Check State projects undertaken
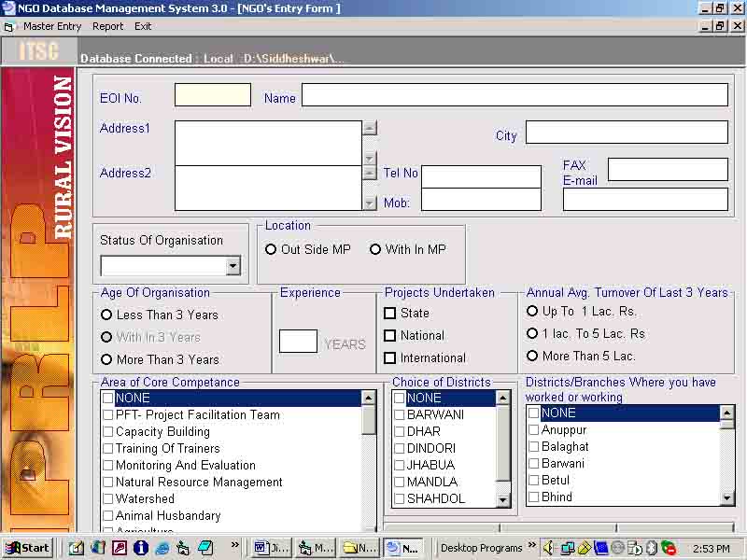The width and height of the screenshot is (747, 560). click(x=389, y=313)
